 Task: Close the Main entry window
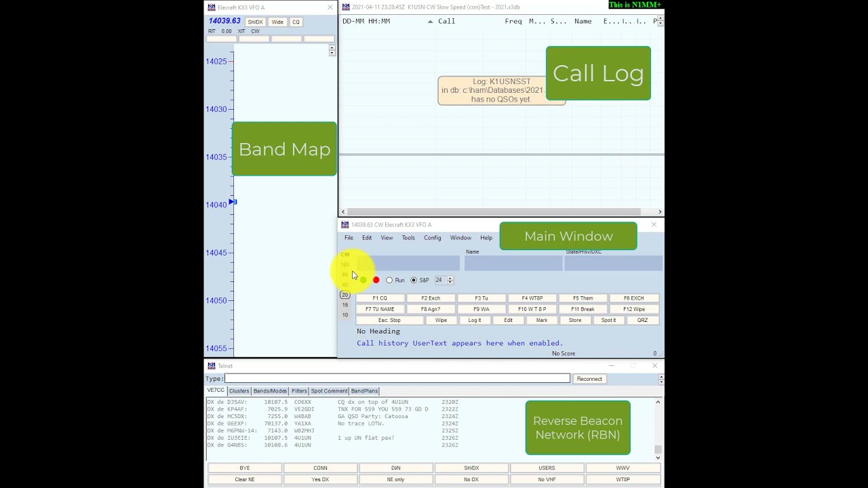point(654,224)
